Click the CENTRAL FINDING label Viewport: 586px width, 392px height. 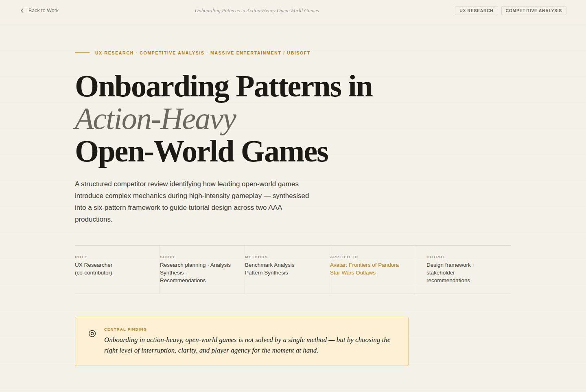coord(125,329)
